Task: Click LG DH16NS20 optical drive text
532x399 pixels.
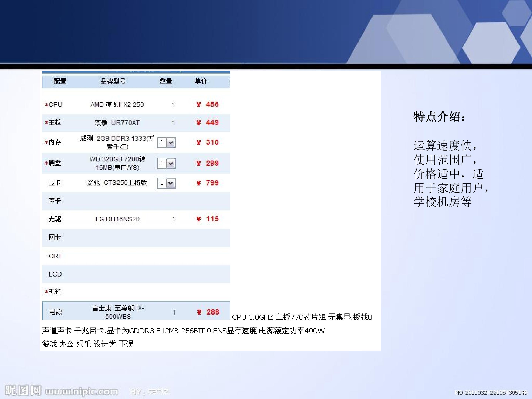Action: click(117, 219)
